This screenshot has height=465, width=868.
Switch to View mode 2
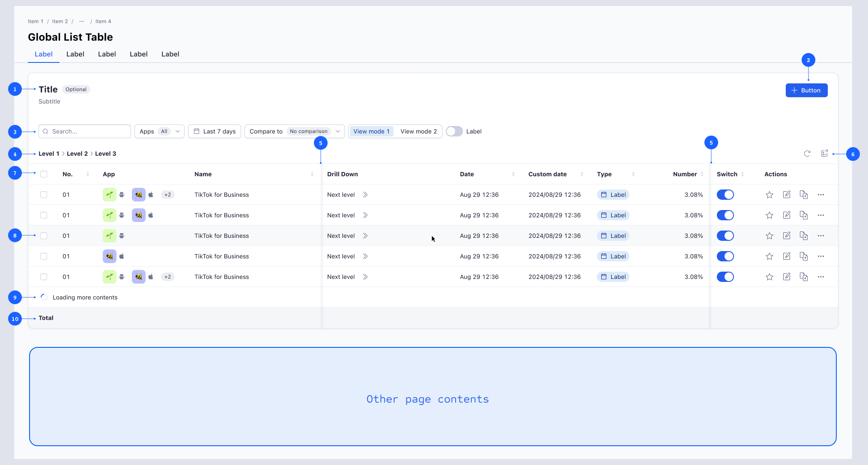(x=419, y=131)
